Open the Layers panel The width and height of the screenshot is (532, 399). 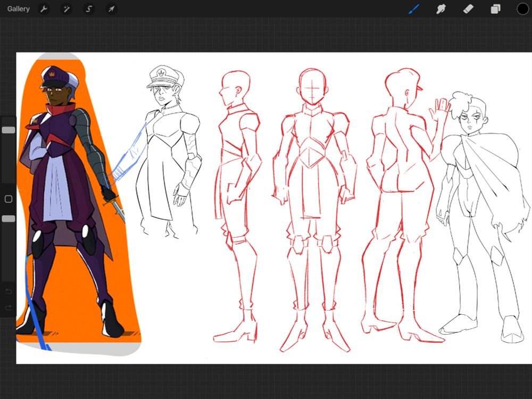(495, 9)
